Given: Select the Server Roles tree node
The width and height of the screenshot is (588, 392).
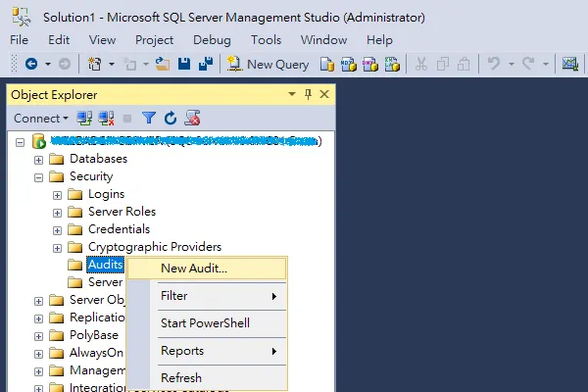Looking at the screenshot, I should (122, 212).
